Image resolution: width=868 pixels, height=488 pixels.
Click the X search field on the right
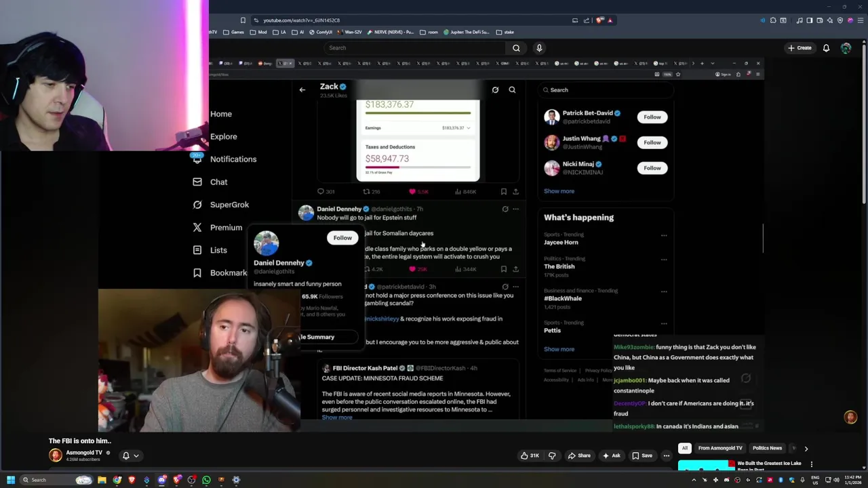(x=606, y=89)
